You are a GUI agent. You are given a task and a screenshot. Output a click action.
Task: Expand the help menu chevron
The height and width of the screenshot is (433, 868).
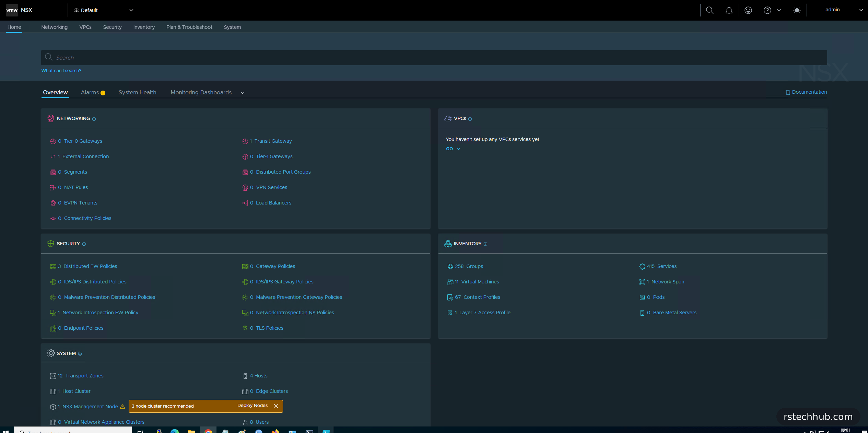pos(779,10)
